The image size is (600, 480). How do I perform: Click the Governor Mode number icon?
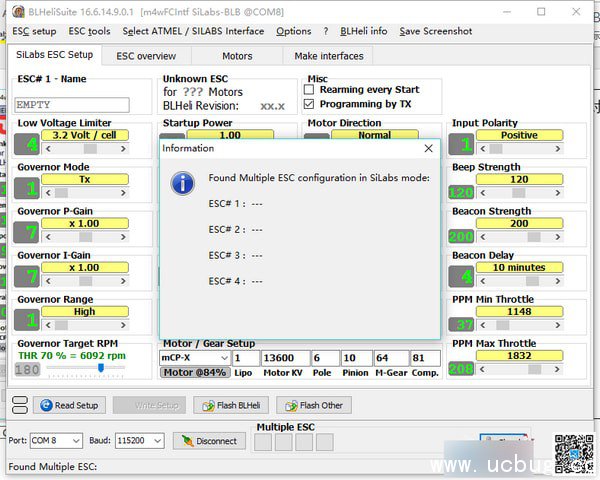point(27,186)
